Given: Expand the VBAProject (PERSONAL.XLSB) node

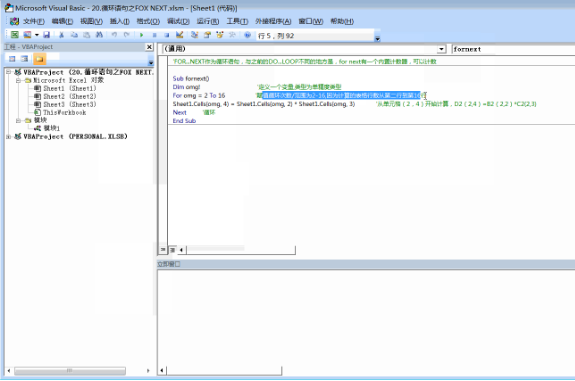Looking at the screenshot, I should tap(8, 136).
